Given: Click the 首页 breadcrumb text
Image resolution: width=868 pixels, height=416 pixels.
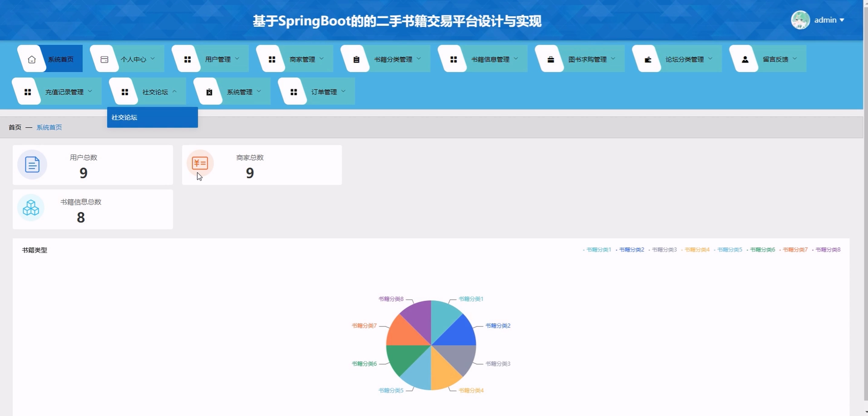Looking at the screenshot, I should (x=15, y=127).
